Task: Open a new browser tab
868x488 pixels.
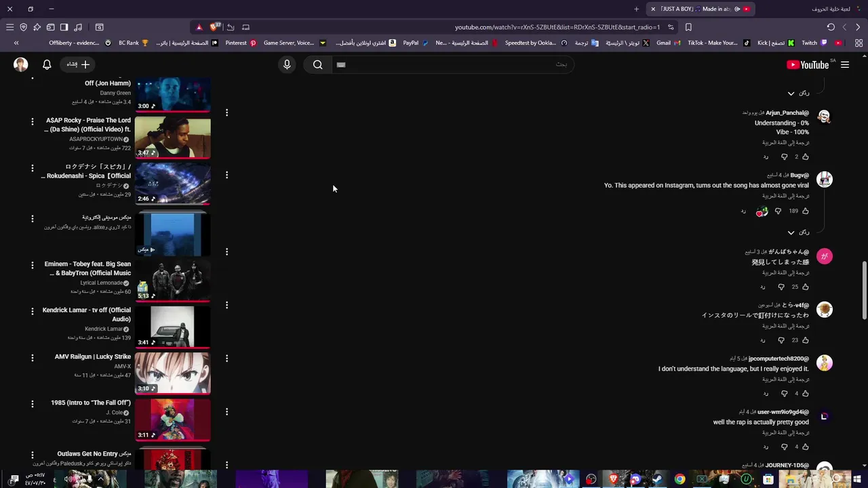Action: 636,9
